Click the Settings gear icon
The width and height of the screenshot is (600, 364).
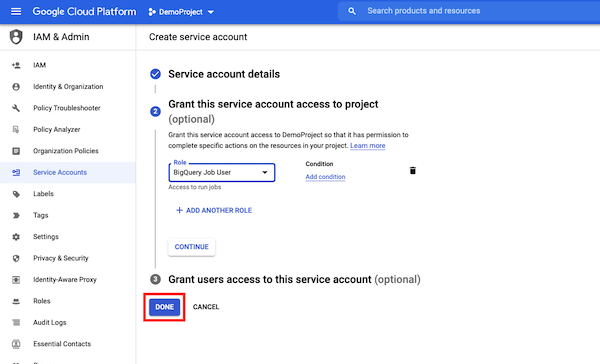click(16, 237)
